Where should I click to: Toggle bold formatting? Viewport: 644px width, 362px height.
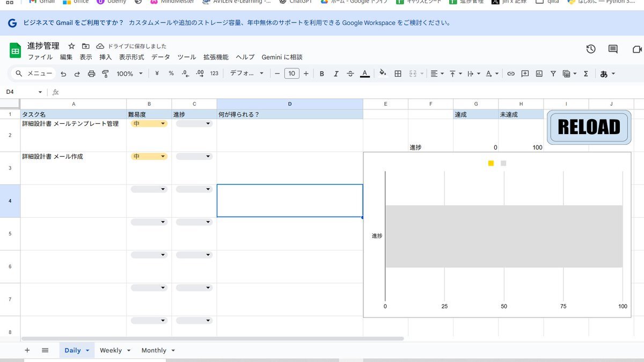(322, 74)
